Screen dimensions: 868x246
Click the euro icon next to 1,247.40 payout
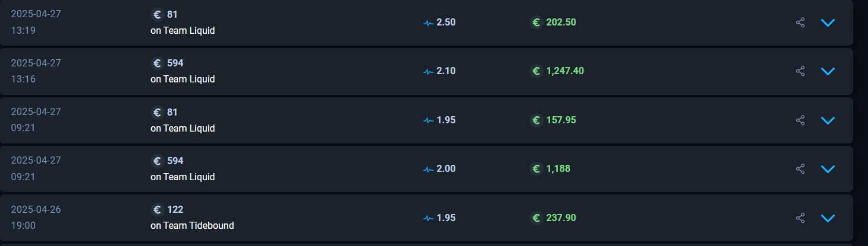536,71
